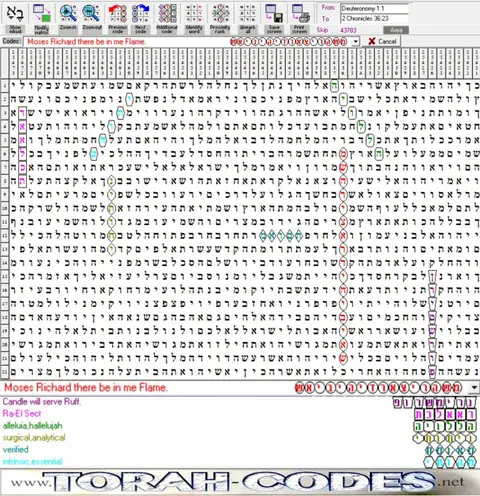Click the Codes field with Moses Richard text

click(187, 42)
